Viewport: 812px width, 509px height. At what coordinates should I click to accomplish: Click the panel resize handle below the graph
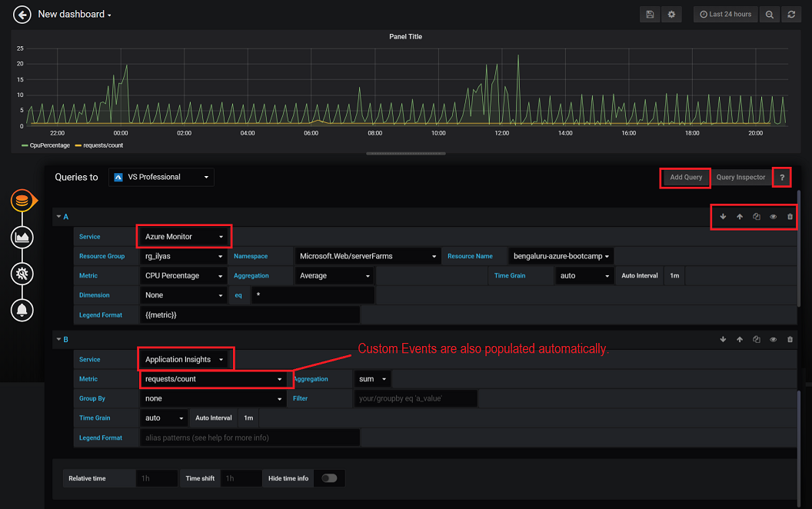pos(406,153)
